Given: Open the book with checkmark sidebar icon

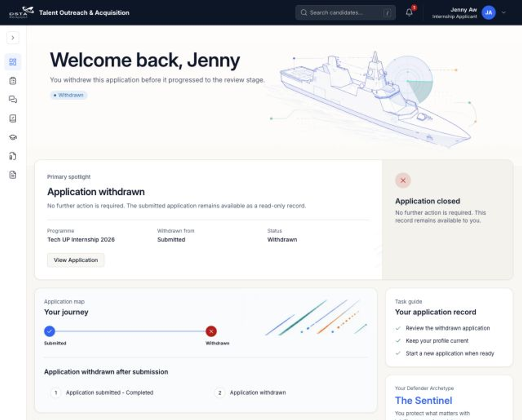Looking at the screenshot, I should coord(13,119).
